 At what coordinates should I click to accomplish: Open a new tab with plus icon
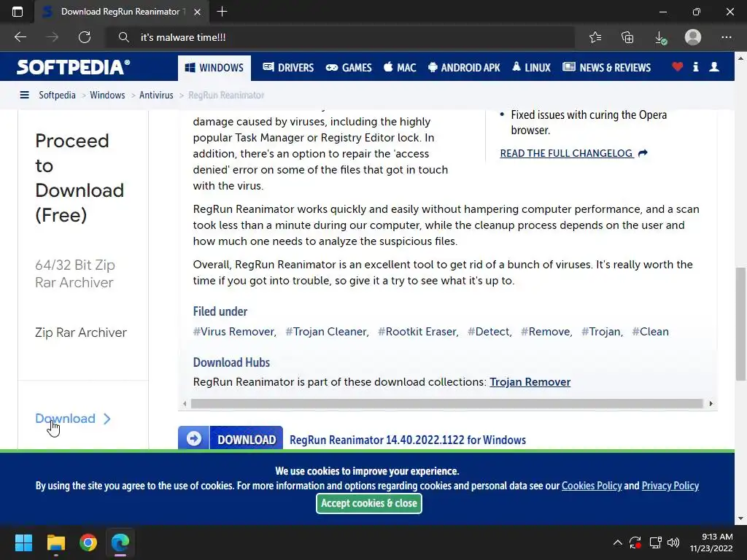pos(222,12)
